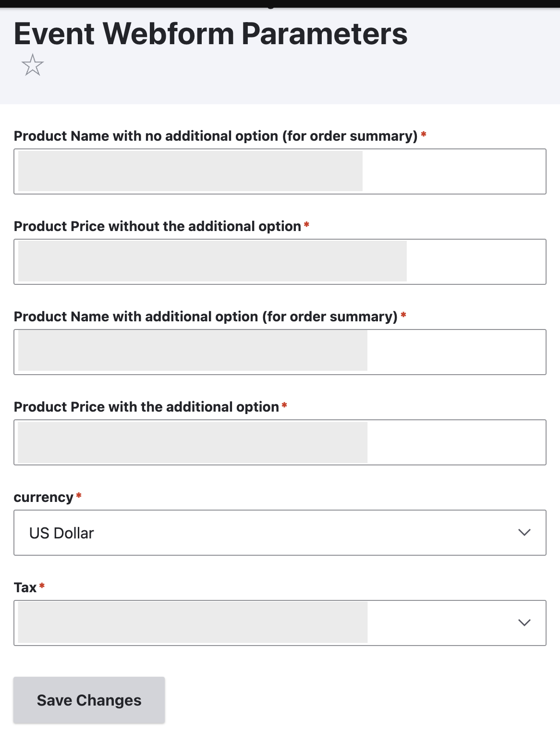560x732 pixels.
Task: Click the "Product Name with additional option" label
Action: click(x=205, y=317)
